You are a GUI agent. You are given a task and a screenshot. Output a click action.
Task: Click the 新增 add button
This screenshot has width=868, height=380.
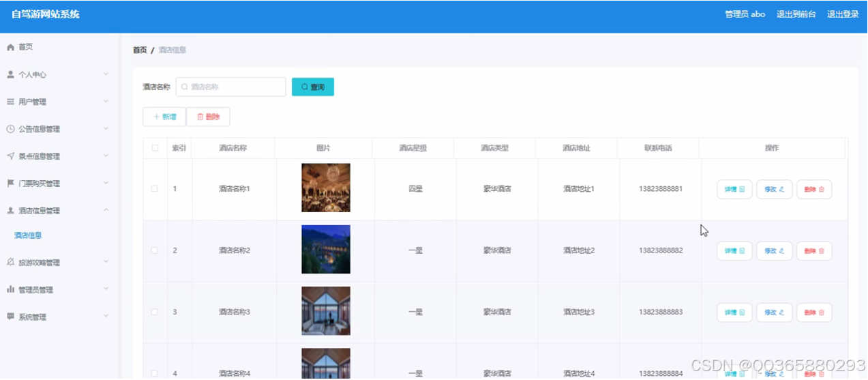click(x=164, y=117)
